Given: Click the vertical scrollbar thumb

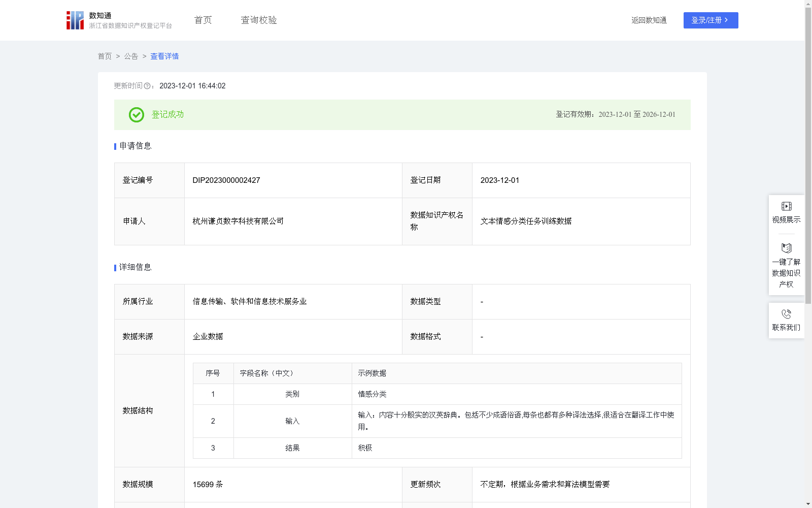Looking at the screenshot, I should [808, 155].
